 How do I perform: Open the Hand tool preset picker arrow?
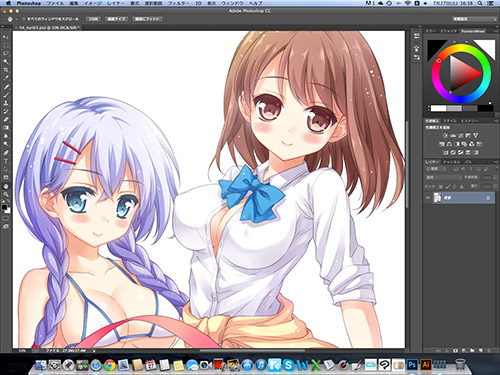click(x=16, y=19)
